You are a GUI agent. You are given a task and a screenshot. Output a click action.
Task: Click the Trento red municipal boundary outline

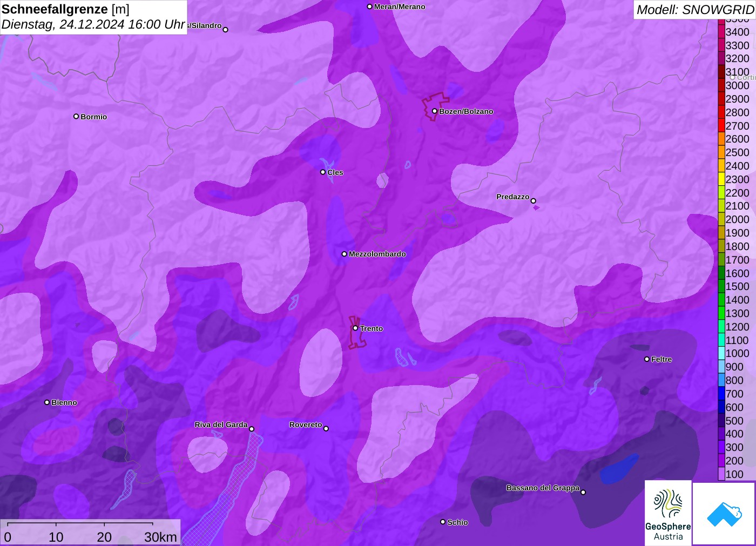(356, 333)
